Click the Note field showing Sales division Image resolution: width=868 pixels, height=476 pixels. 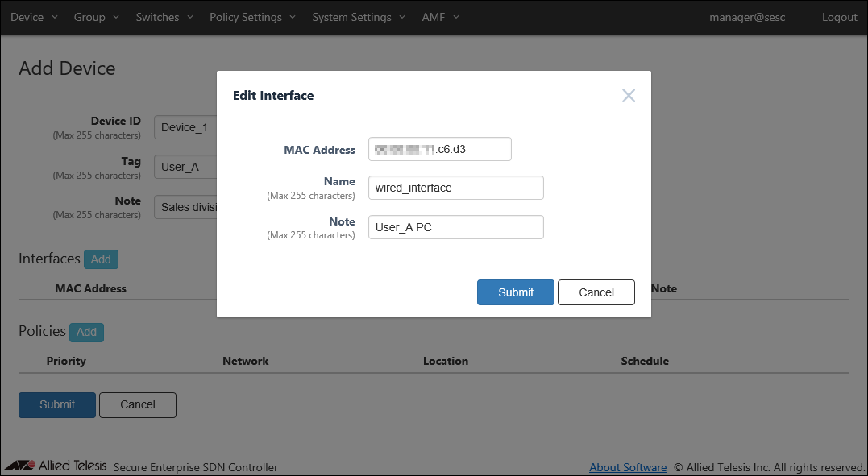tap(185, 207)
